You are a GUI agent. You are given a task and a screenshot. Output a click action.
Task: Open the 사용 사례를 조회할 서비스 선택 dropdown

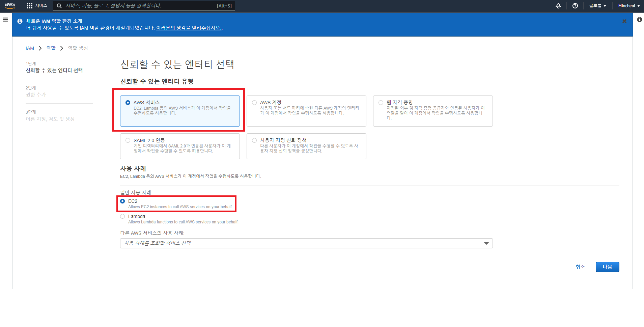click(x=306, y=243)
